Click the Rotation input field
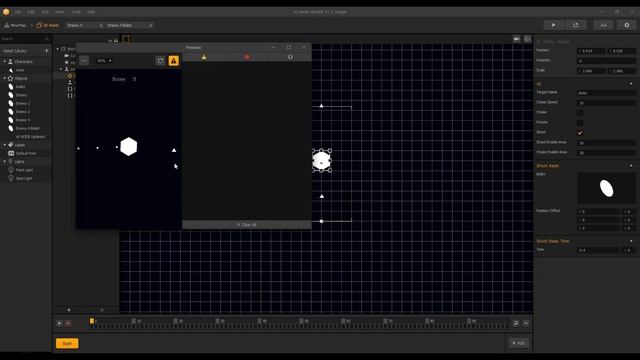The height and width of the screenshot is (360, 640). (x=606, y=61)
